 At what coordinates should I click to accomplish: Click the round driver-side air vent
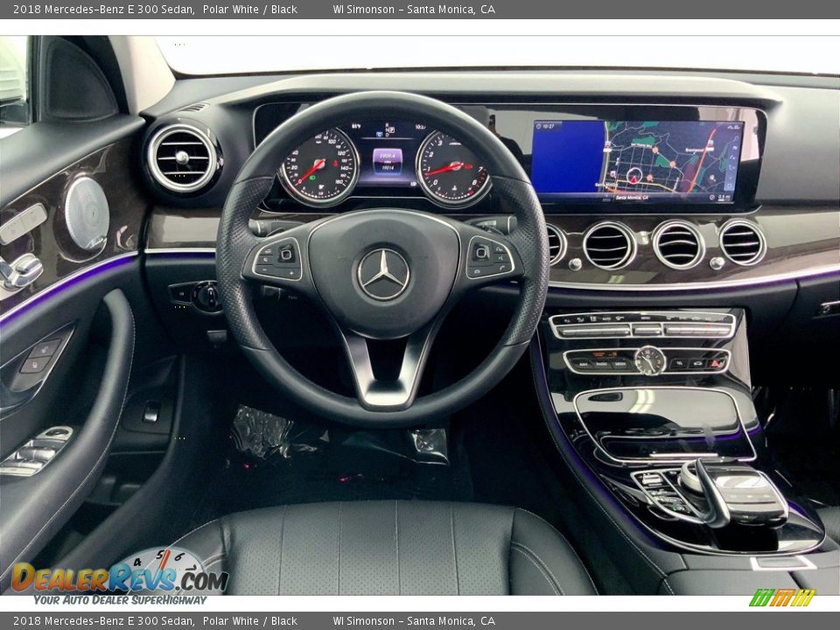(x=182, y=157)
